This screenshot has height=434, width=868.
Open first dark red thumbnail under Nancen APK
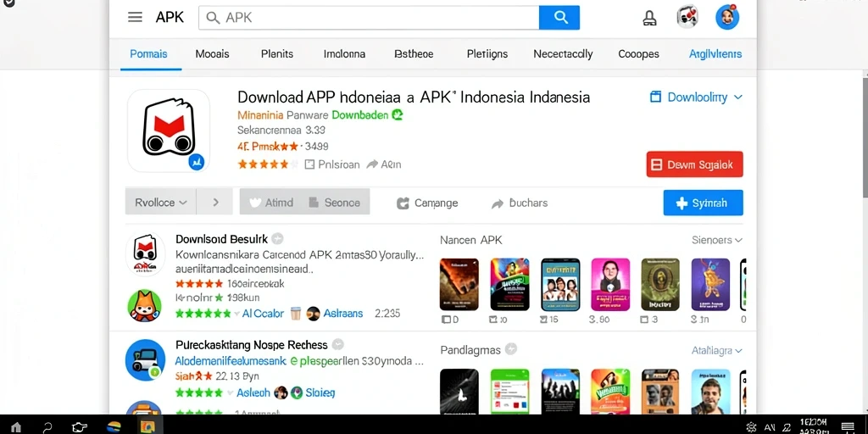[459, 284]
